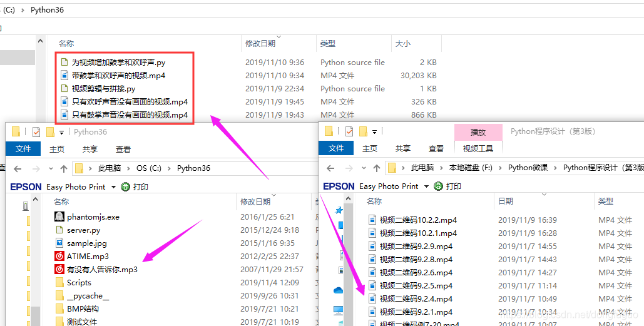Click the image icon of sample.jpg
644x326 pixels.
(x=59, y=243)
